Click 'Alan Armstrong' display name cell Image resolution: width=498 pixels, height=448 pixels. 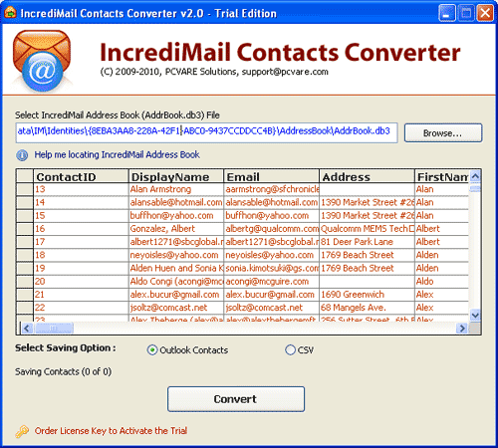coord(176,189)
